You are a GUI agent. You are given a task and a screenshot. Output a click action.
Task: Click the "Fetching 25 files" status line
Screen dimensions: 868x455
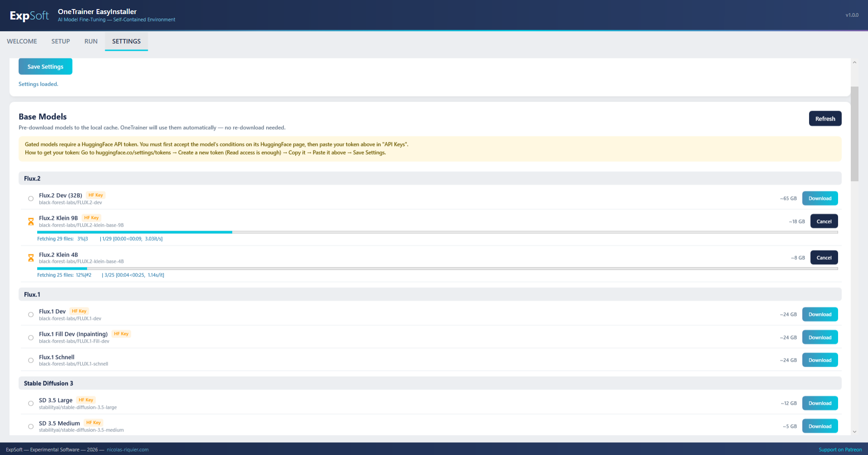[101, 275]
